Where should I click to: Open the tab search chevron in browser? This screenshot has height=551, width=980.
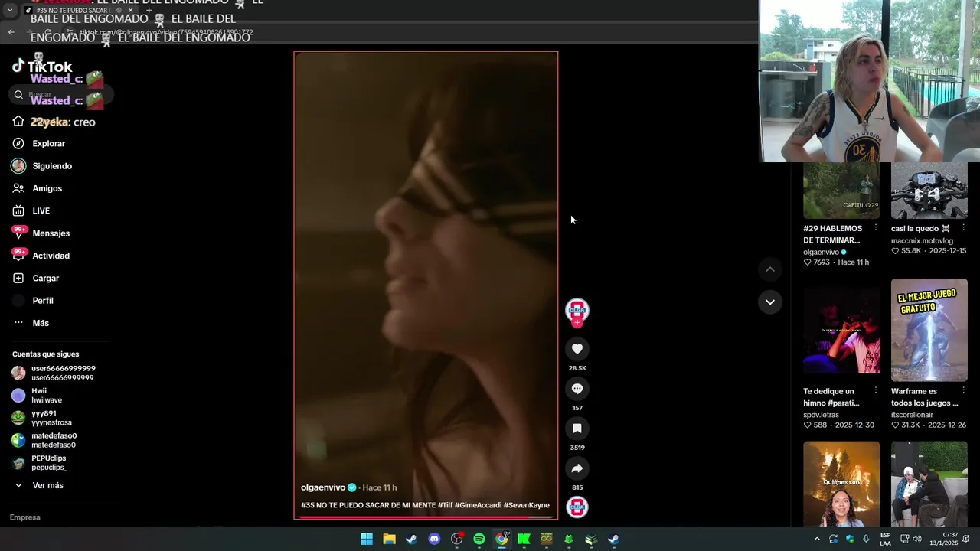tap(10, 10)
